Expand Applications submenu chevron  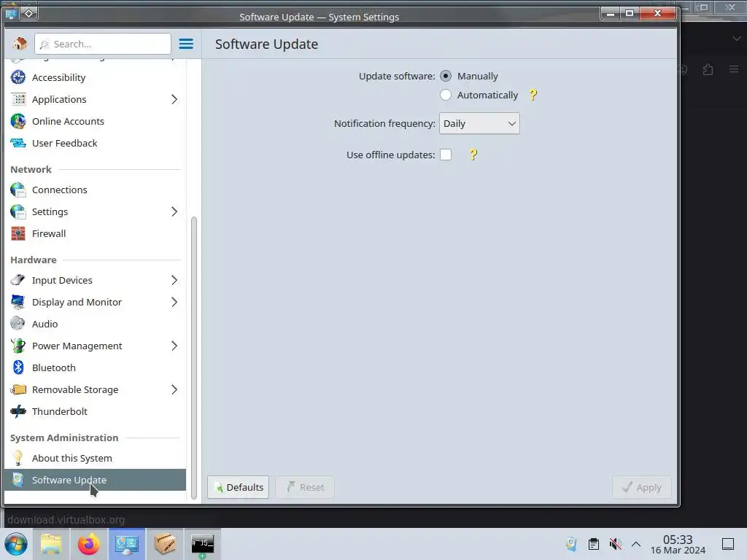(x=174, y=99)
